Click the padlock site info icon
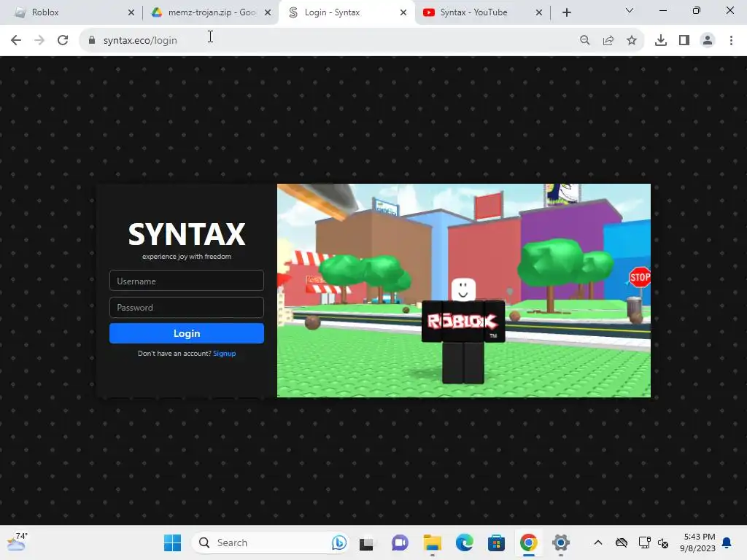 click(x=92, y=41)
